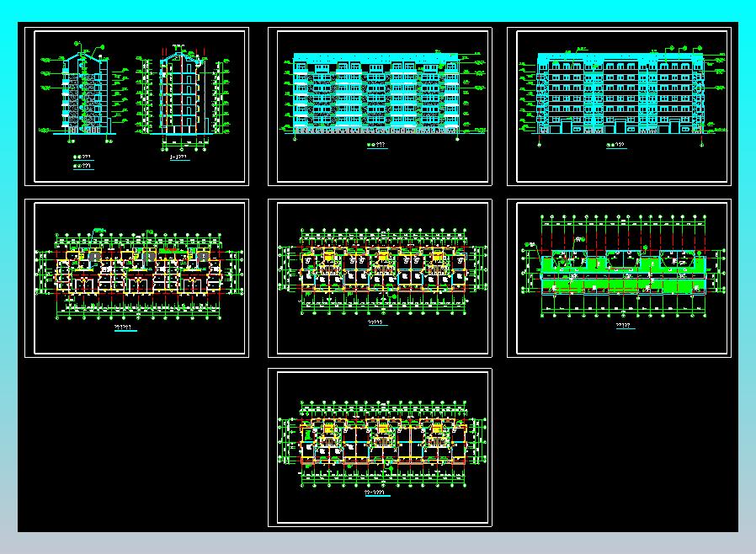The height and width of the screenshot is (554, 756).
Task: Open the roof plan with green filled areas
Action: tap(619, 278)
